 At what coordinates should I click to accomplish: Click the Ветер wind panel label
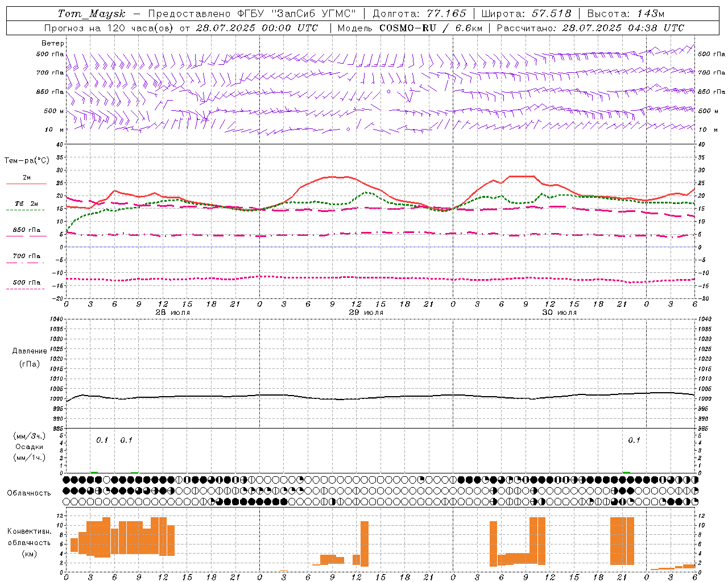click(x=53, y=43)
